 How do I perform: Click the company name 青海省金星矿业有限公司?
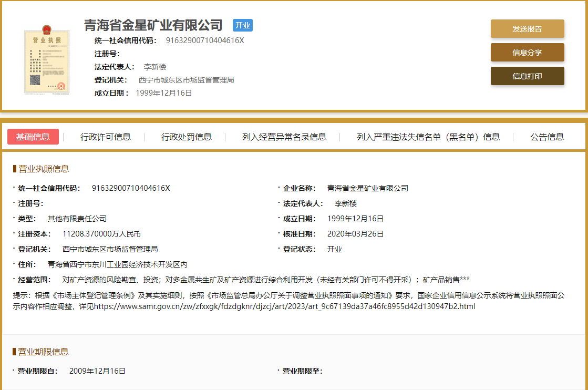pyautogui.click(x=152, y=25)
